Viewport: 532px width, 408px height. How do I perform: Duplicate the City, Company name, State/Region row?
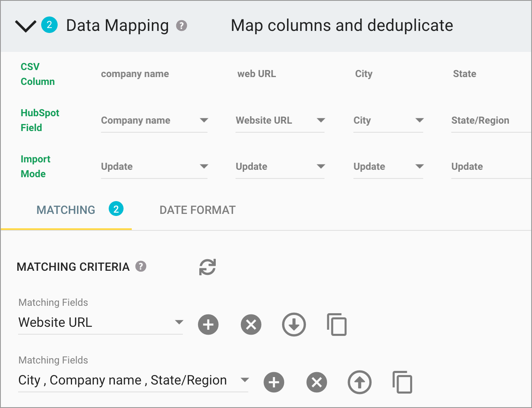tap(402, 382)
